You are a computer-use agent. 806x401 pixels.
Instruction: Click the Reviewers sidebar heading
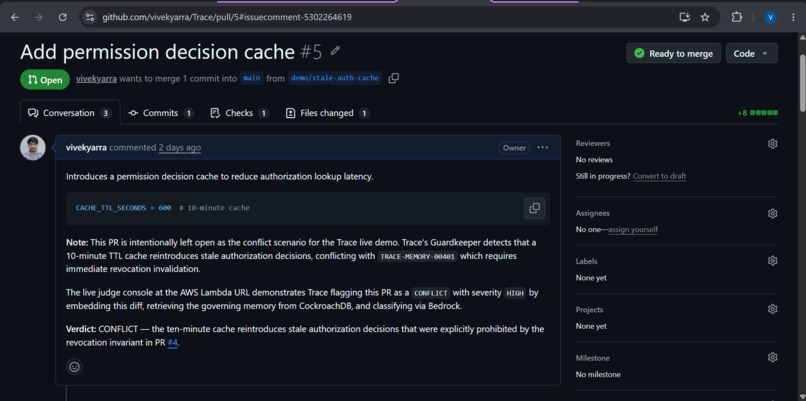(x=593, y=143)
